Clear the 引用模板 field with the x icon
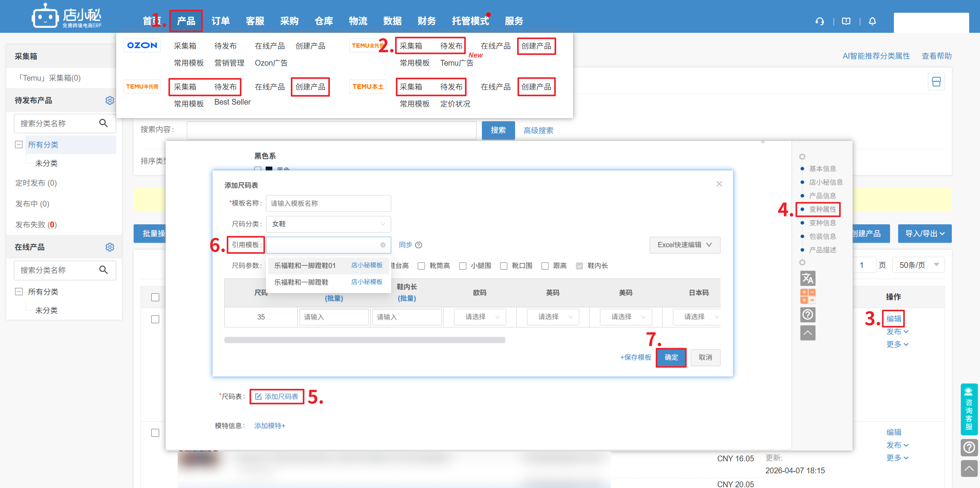980x488 pixels. [x=383, y=245]
